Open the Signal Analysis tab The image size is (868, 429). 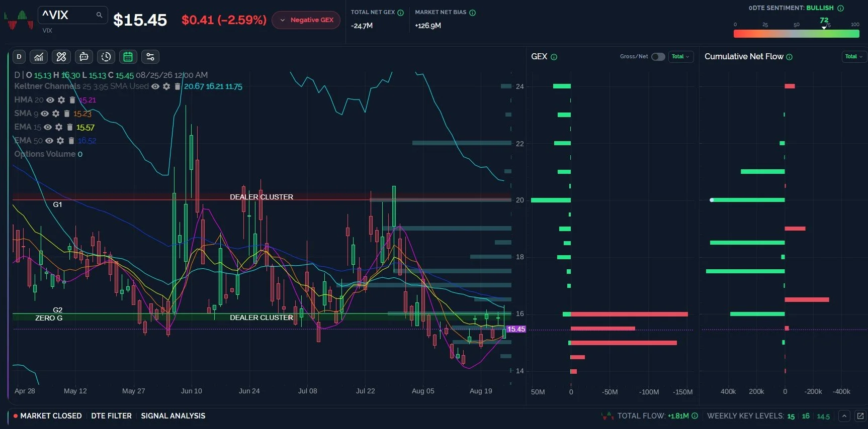173,416
